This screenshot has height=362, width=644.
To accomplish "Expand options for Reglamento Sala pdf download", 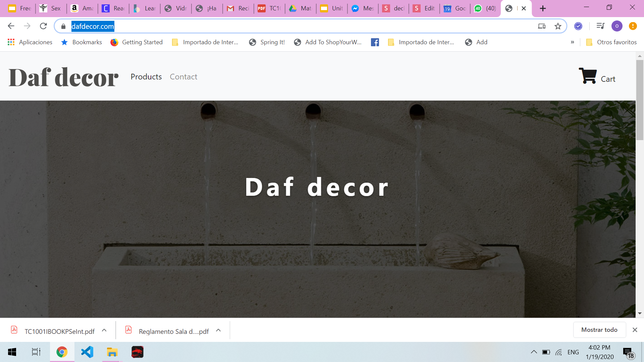I will tap(219, 330).
